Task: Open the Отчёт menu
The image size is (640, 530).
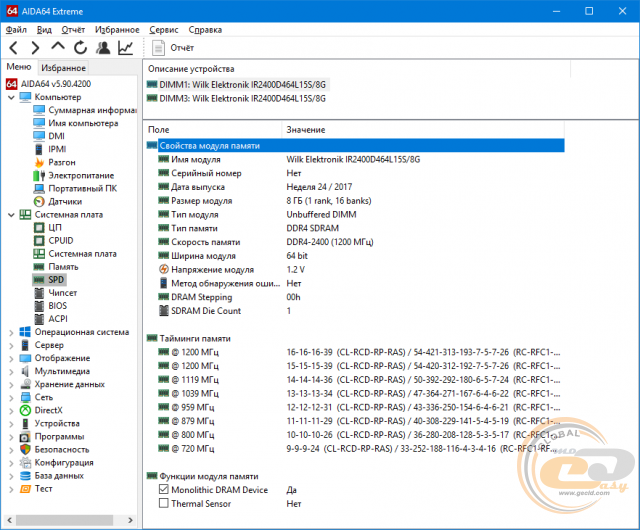Action: [x=73, y=30]
